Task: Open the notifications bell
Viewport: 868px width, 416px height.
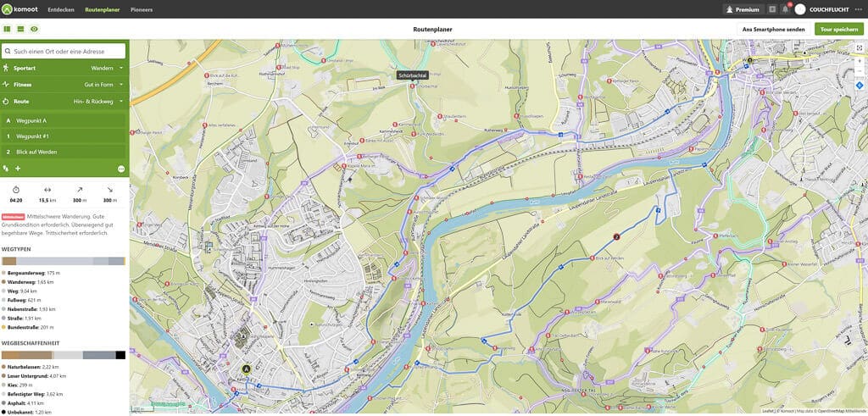Action: pos(785,9)
